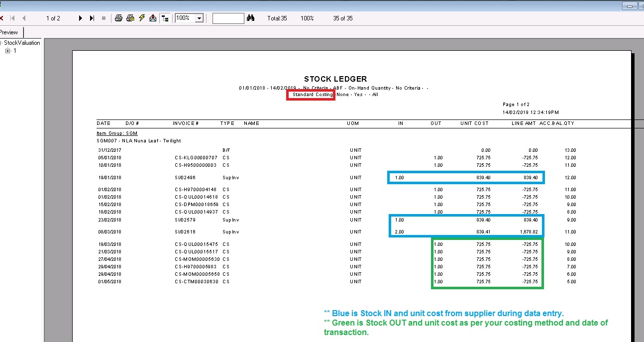This screenshot has height=342, width=644.
Task: Open printer setup icon
Action: (130, 18)
